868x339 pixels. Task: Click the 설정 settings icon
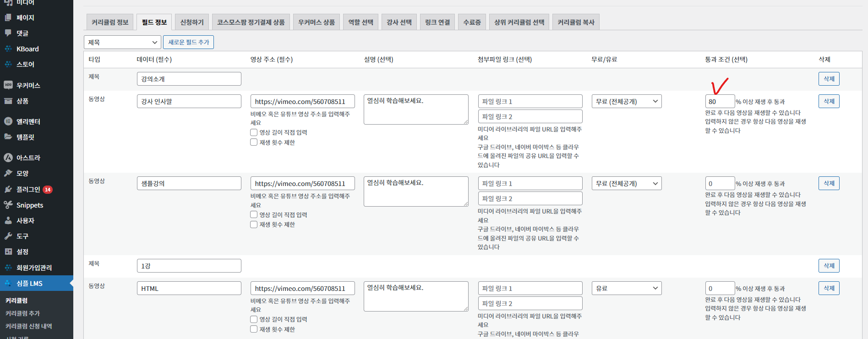click(x=8, y=252)
